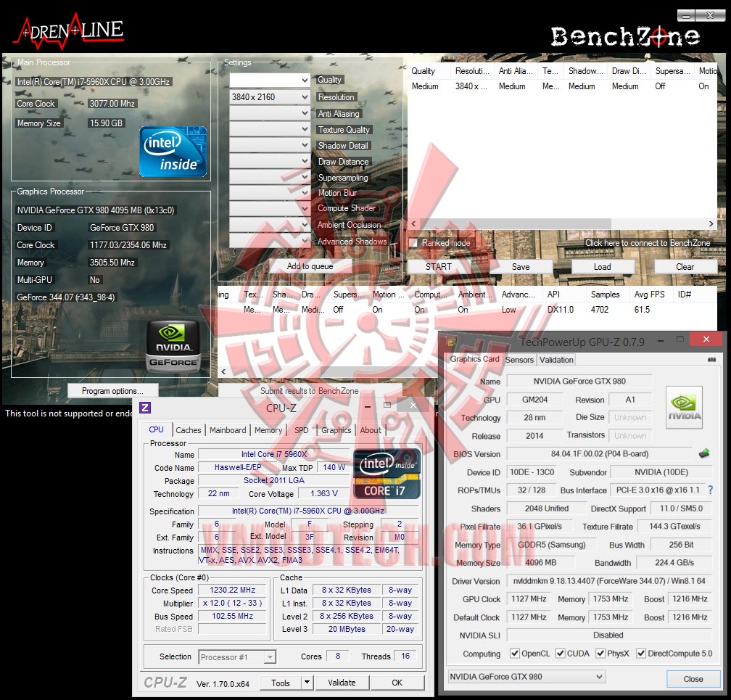Switch to the Graphics tab in CPU-Z
Viewport: 731px width, 700px height.
(x=336, y=430)
